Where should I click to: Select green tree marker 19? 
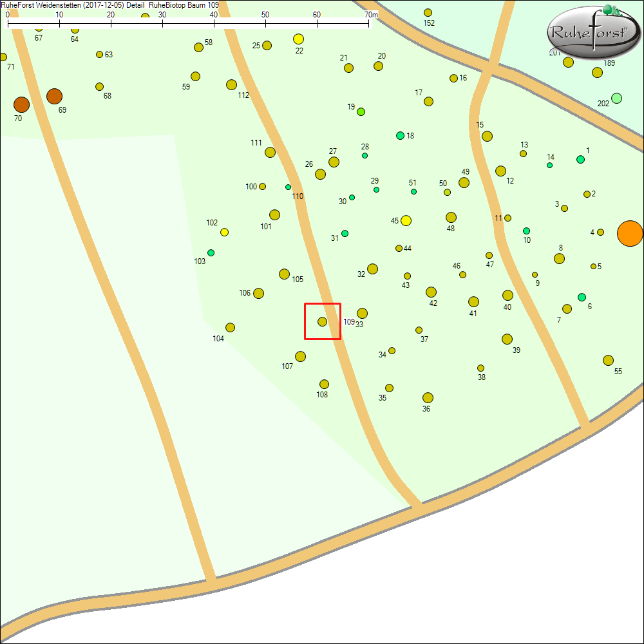click(x=361, y=111)
